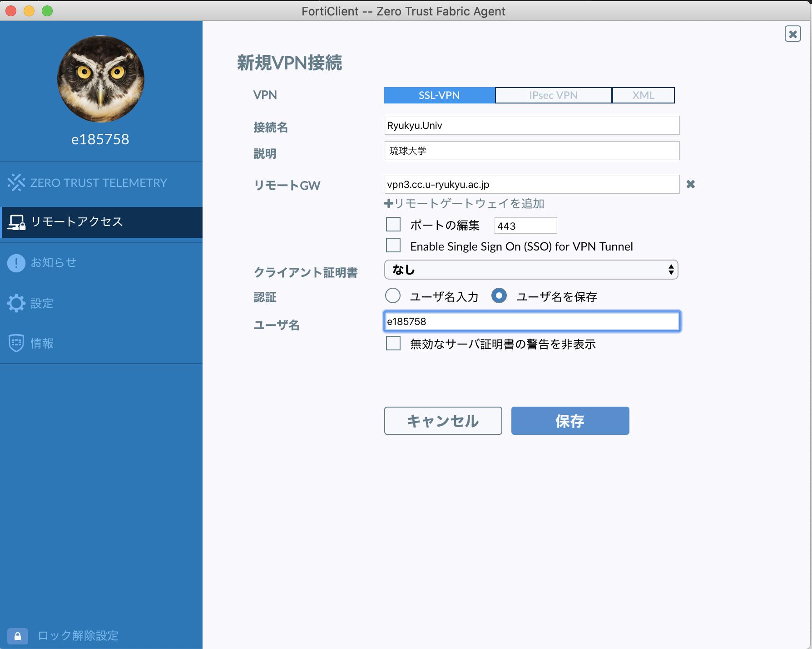Click リモートゲートウェイを追加 to add a gateway

pos(469,203)
